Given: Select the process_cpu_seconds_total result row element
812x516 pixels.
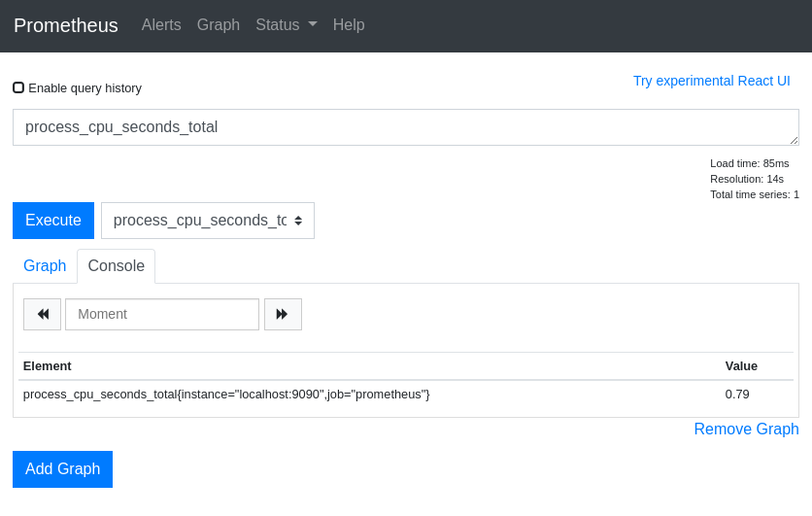Looking at the screenshot, I should pyautogui.click(x=226, y=395).
